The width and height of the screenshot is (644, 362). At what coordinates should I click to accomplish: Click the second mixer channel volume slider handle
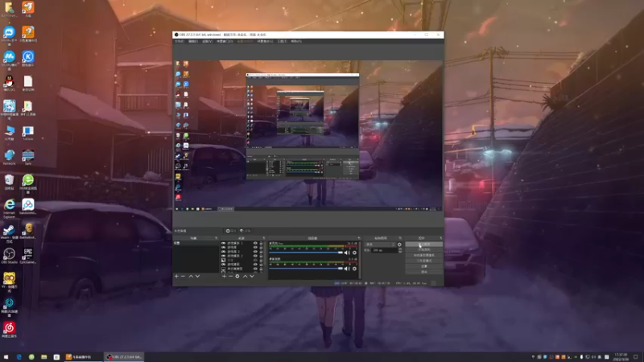pos(340,269)
